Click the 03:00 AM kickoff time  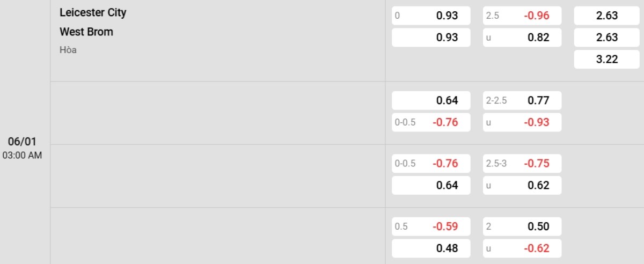pos(22,156)
